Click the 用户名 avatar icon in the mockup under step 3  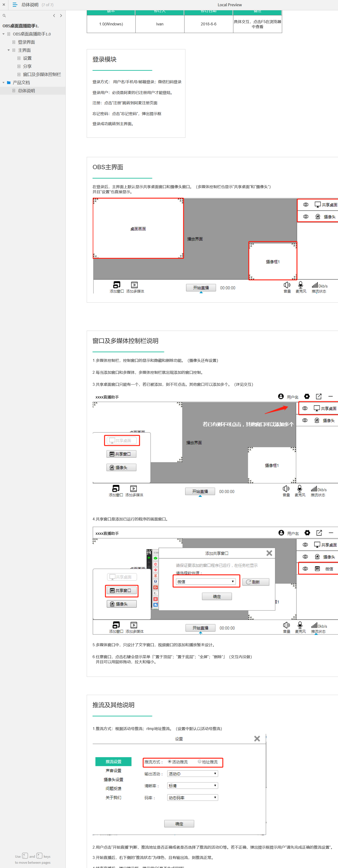click(281, 396)
